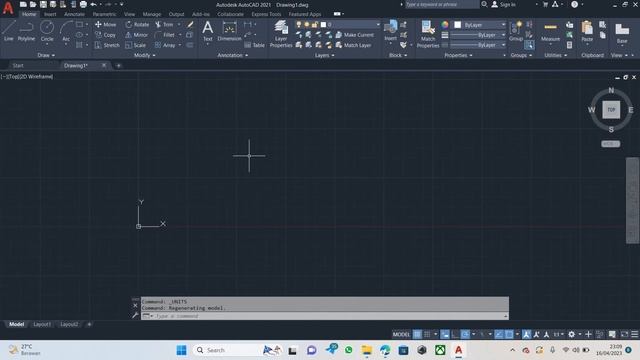The width and height of the screenshot is (640, 360).
Task: Select the Circle tool
Action: 47,31
